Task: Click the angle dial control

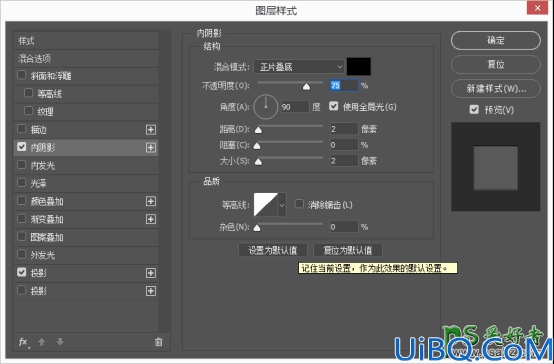Action: [x=266, y=107]
